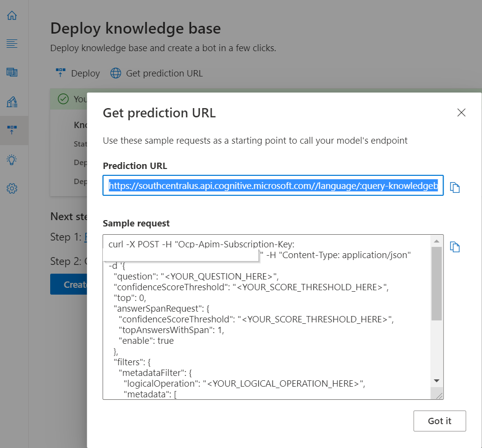482x448 pixels.
Task: Click the sample request scrollbar up arrow
Action: [x=437, y=241]
